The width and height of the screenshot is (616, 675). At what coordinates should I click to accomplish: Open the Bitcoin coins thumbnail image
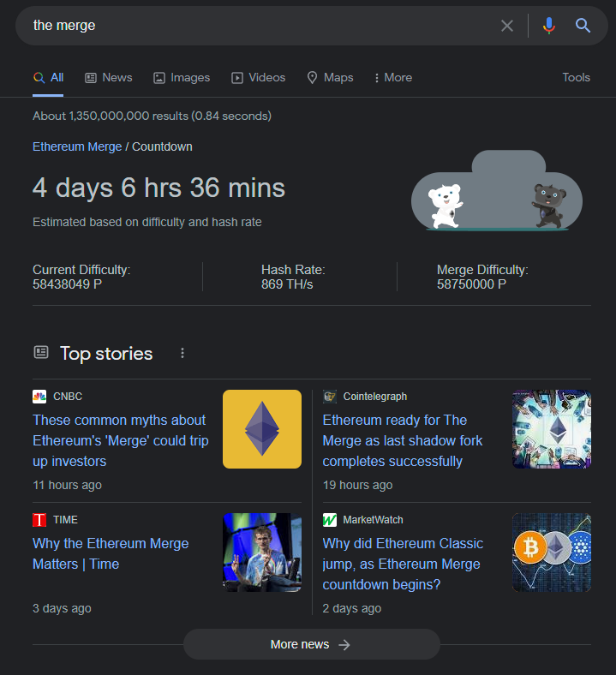pos(552,553)
